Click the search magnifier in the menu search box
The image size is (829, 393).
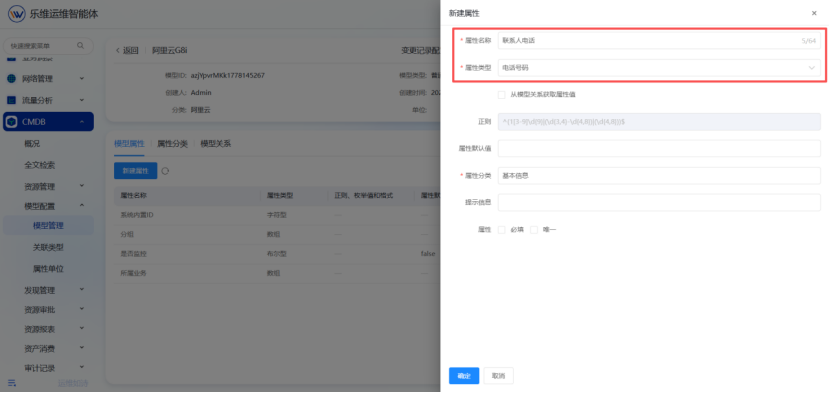(80, 45)
